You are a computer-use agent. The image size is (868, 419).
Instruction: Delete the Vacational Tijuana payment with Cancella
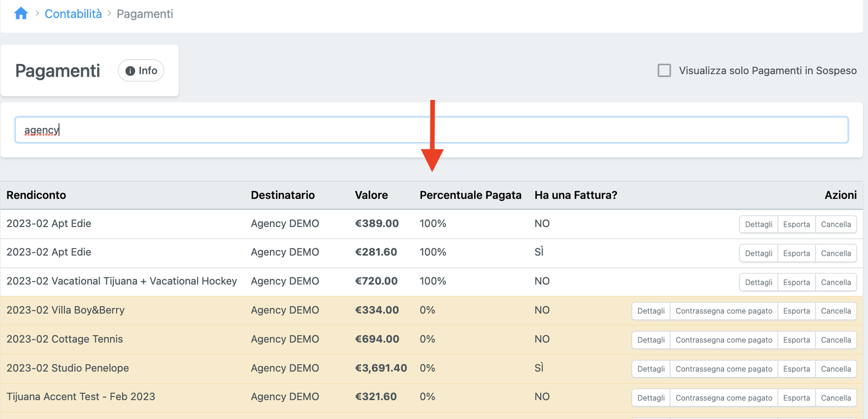(835, 282)
